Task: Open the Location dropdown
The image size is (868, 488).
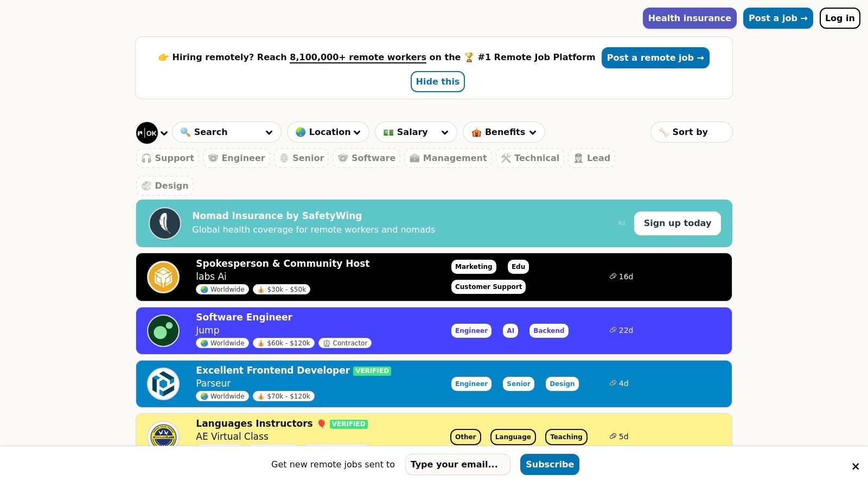Action: (x=328, y=132)
